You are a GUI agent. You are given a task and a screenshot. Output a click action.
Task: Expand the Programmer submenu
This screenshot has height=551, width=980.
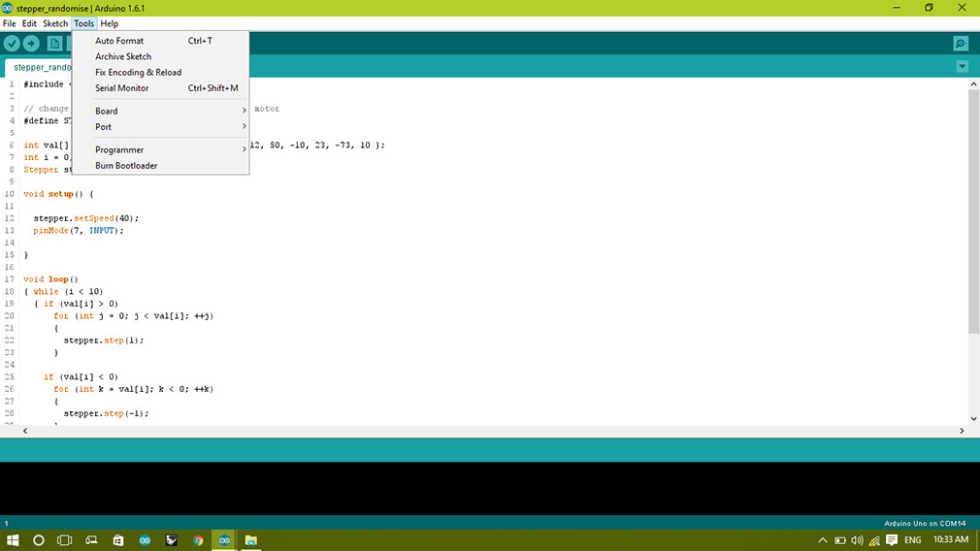click(x=161, y=150)
